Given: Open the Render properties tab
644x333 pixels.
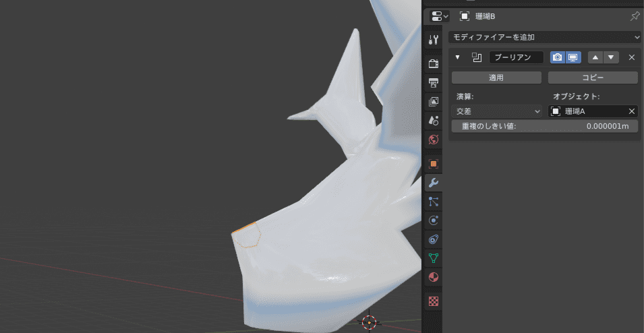Looking at the screenshot, I should click(434, 63).
